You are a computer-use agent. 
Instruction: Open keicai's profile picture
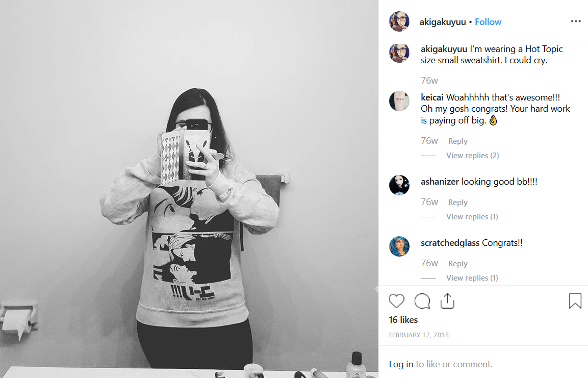pos(399,101)
